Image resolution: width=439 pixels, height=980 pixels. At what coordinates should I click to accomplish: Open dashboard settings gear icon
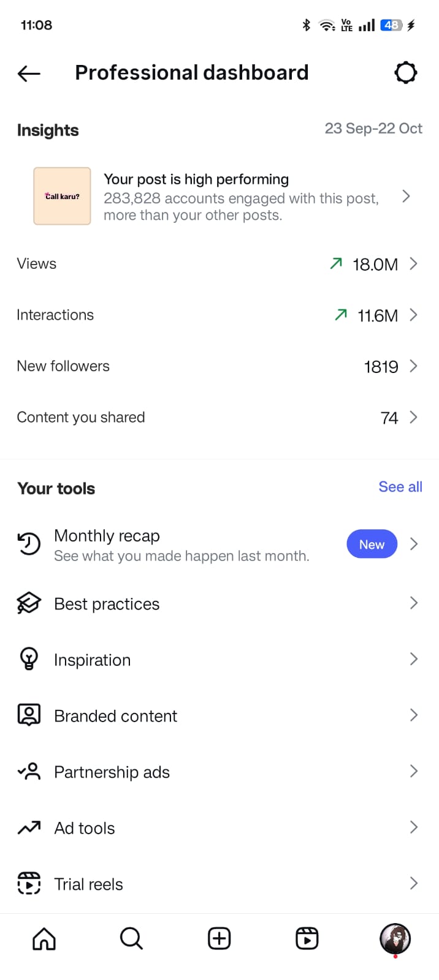coord(405,73)
